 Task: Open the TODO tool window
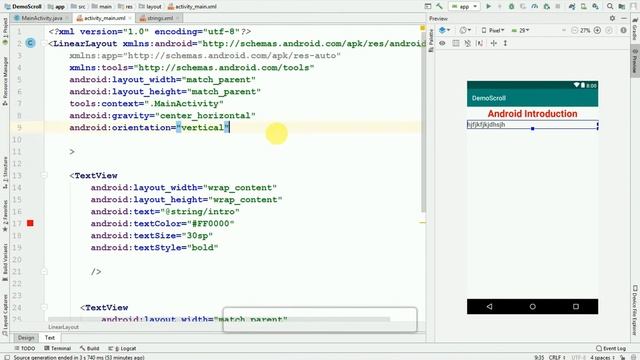point(25,348)
